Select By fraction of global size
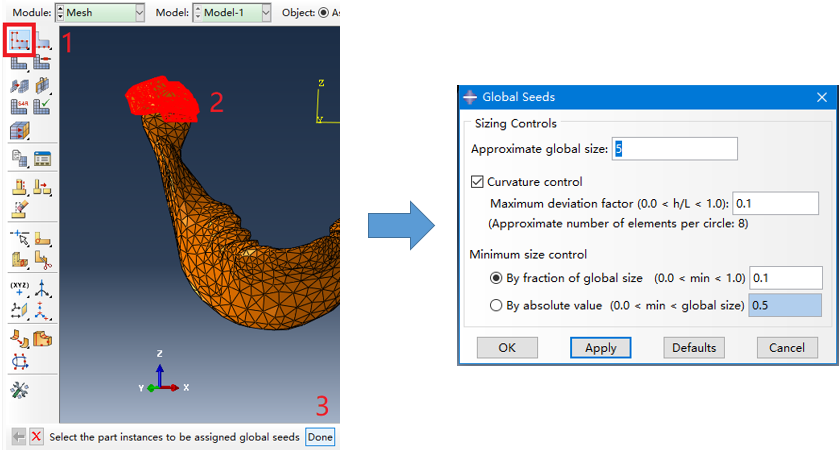This screenshot has height=450, width=840. click(496, 278)
